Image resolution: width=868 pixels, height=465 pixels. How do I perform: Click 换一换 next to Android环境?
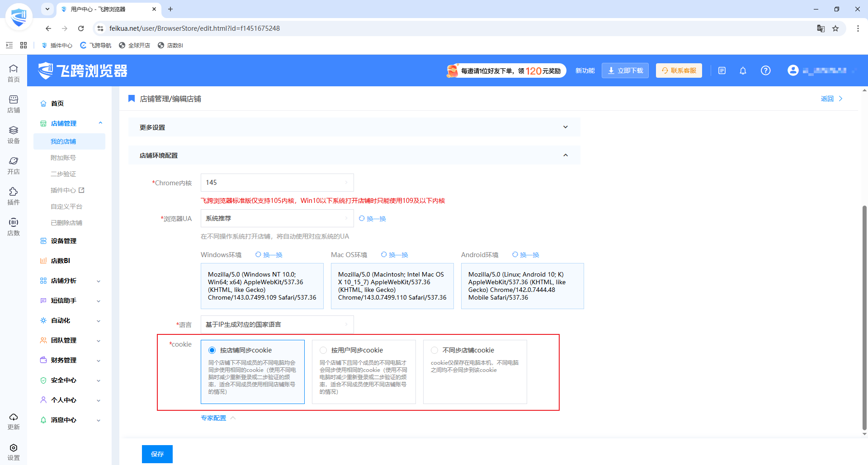[x=526, y=255]
